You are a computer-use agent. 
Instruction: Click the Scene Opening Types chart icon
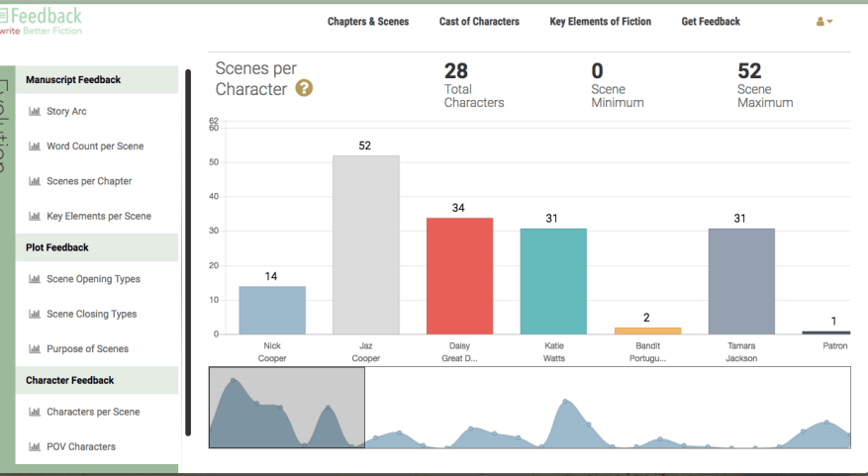coord(34,279)
